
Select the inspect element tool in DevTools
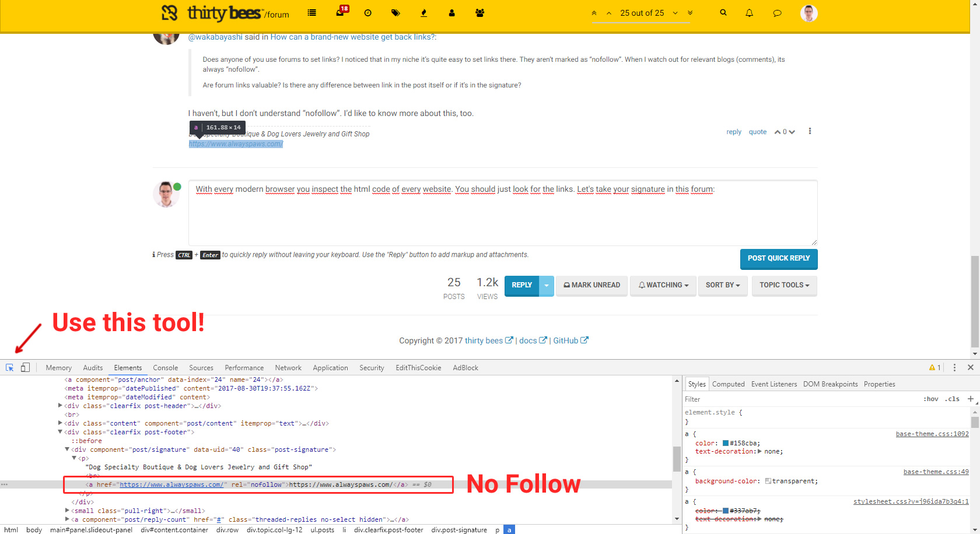tap(9, 367)
